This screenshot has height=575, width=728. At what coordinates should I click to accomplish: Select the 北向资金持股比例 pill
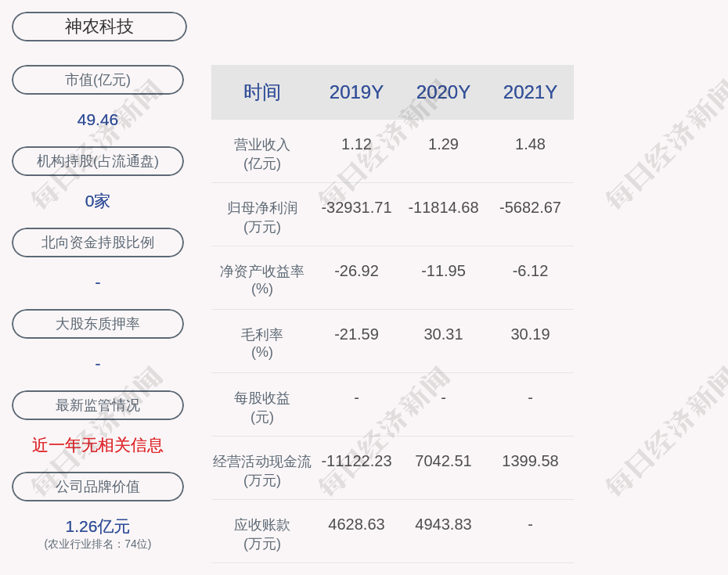(x=98, y=243)
